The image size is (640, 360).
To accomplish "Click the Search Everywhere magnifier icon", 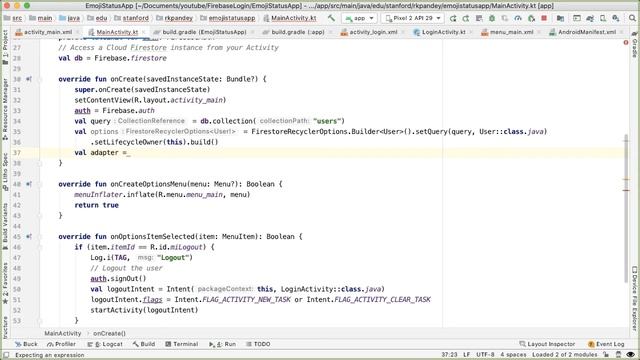I will coord(632,18).
